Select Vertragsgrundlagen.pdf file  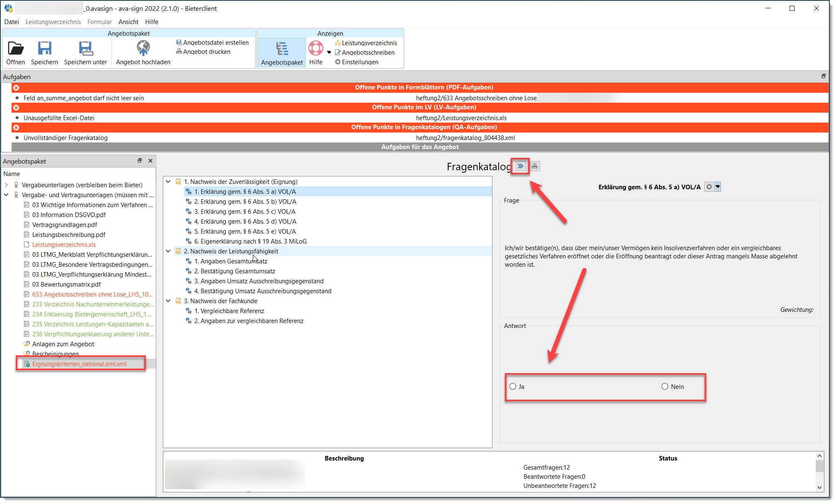coord(65,225)
